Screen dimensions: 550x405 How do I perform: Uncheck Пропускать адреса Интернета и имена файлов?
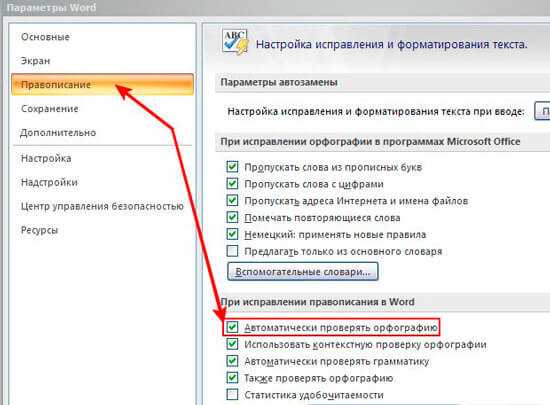coord(232,201)
